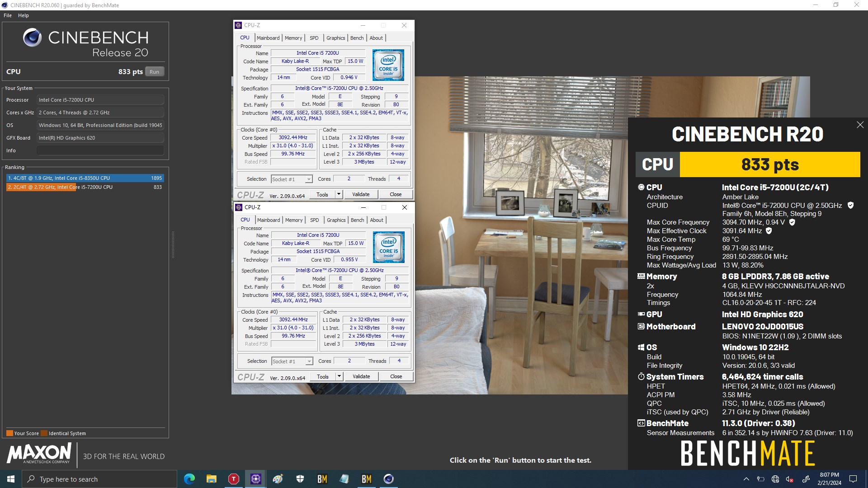Open File Explorer from taskbar
Image resolution: width=868 pixels, height=488 pixels.
point(212,479)
